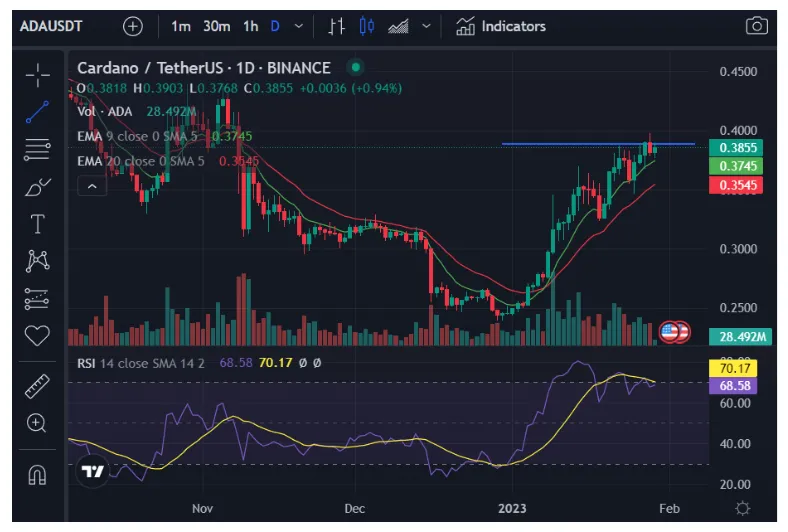Click the 0.4500 price axis level
The width and height of the screenshot is (788, 532).
(738, 72)
